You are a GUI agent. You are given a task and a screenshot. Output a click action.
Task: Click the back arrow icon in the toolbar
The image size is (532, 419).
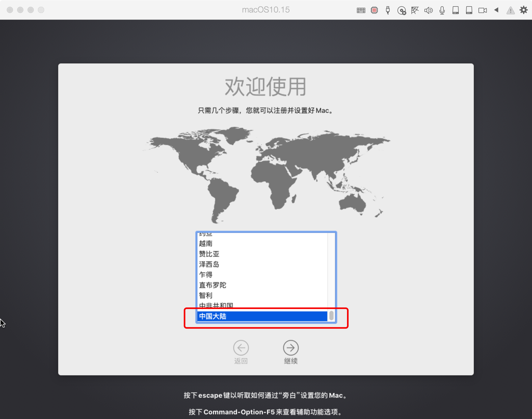click(497, 10)
